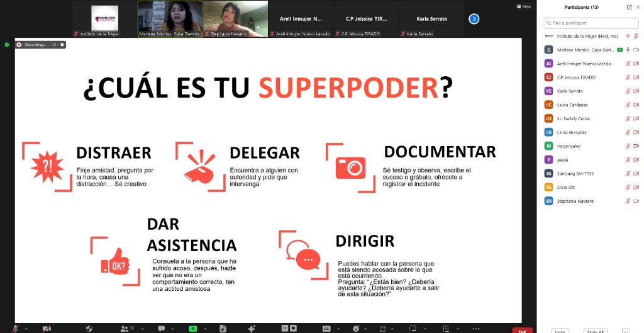Click the recording icon on the Instituto de la Mujer row
The image size is (644, 333).
(628, 36)
